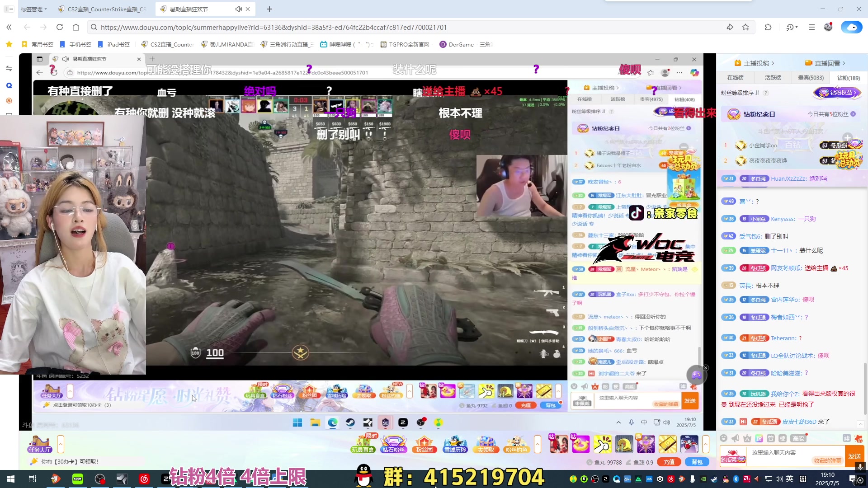
Task: Open the browser main menu icon
Action: (812, 27)
